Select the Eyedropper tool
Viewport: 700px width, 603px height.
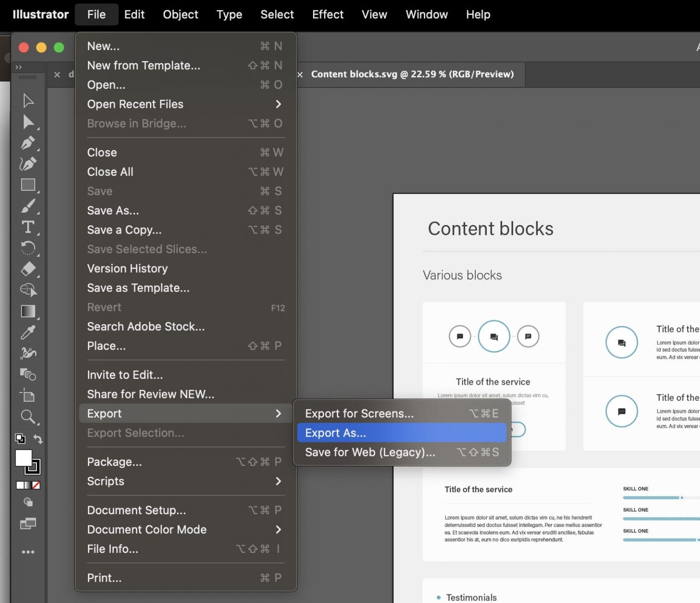[27, 333]
